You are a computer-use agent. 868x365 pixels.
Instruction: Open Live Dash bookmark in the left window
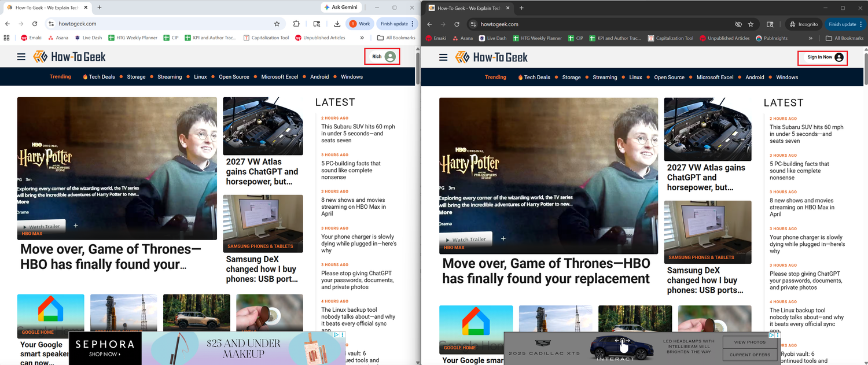coord(87,38)
